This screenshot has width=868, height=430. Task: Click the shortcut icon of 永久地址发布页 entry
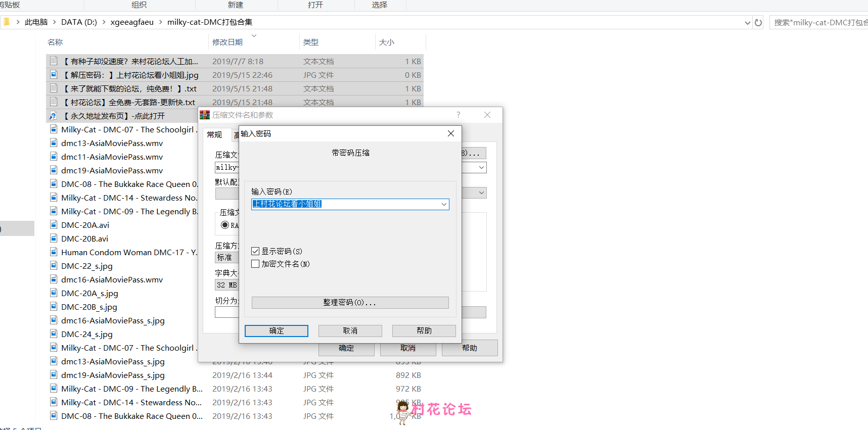(53, 116)
